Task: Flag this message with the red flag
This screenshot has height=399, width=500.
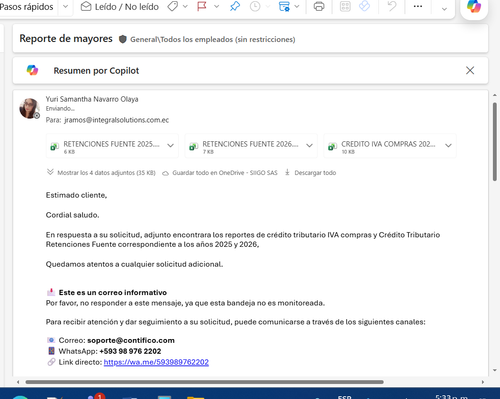Action: (x=202, y=6)
